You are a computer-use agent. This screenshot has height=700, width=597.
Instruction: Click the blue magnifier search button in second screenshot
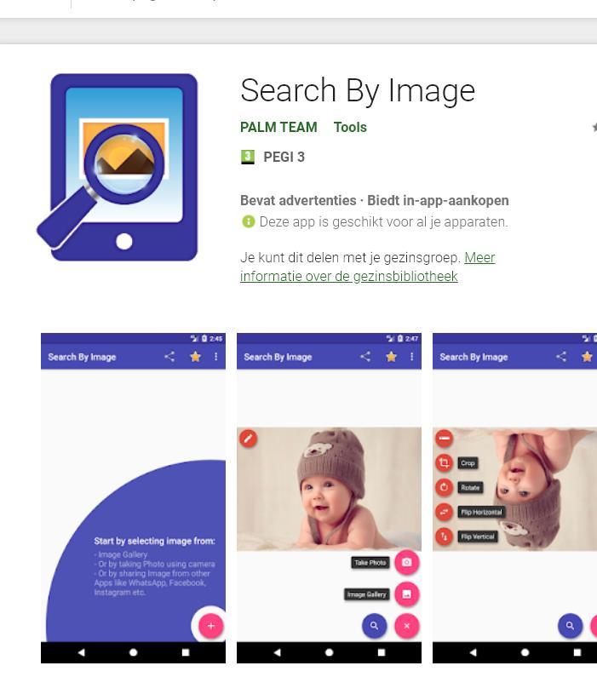[374, 626]
